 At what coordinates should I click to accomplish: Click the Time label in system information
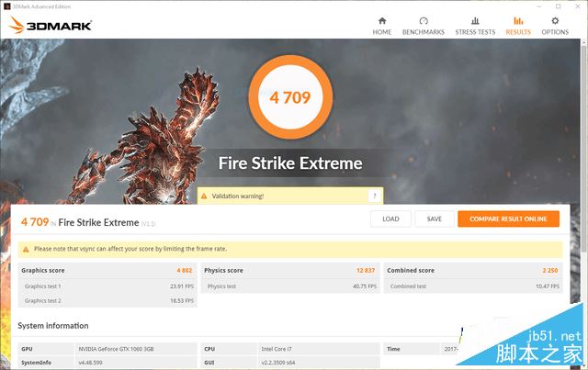(393, 349)
